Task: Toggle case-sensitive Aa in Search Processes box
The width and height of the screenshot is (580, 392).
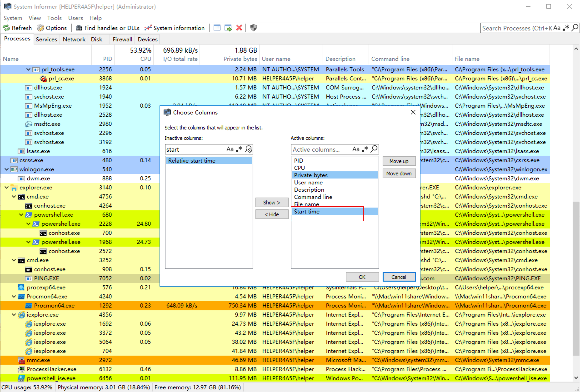Action: [x=557, y=28]
